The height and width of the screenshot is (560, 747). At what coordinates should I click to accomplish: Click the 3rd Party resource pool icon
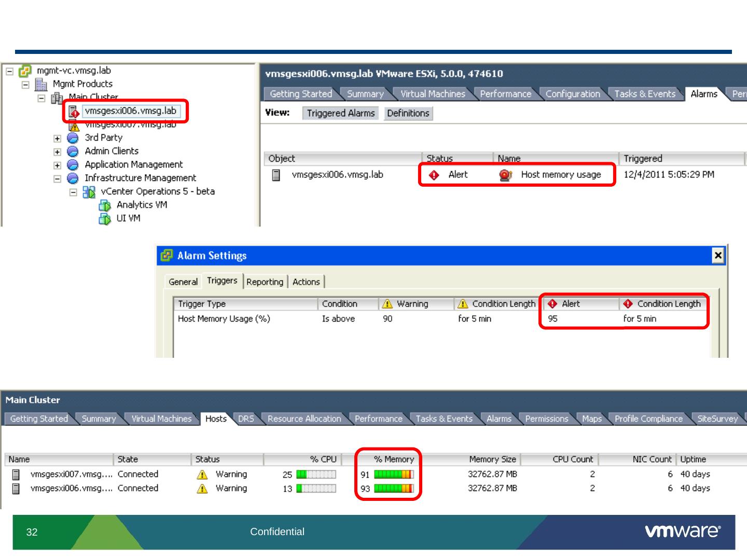coord(73,138)
